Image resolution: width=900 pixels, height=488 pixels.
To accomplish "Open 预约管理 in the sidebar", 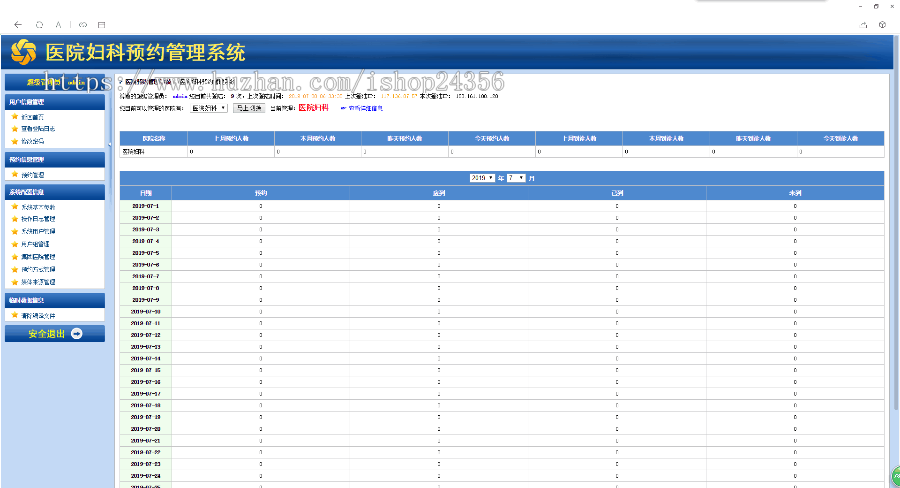I will [33, 175].
